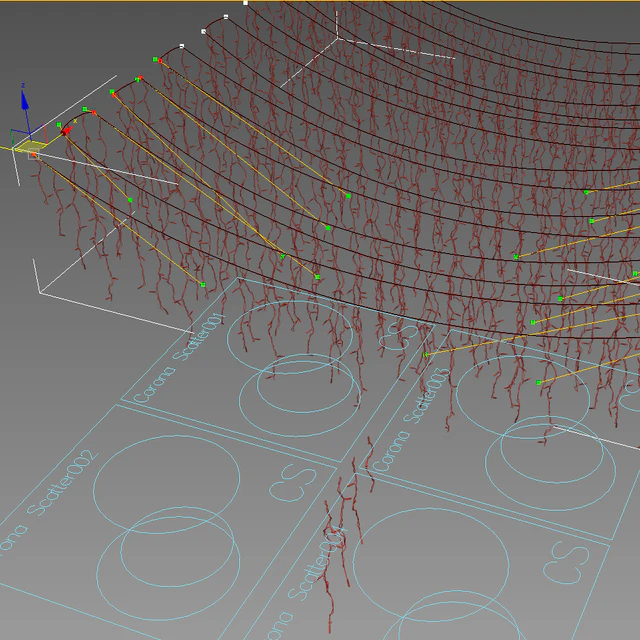Select white spline vertex at viewport top edge
The height and width of the screenshot is (640, 640).
(246, 4)
